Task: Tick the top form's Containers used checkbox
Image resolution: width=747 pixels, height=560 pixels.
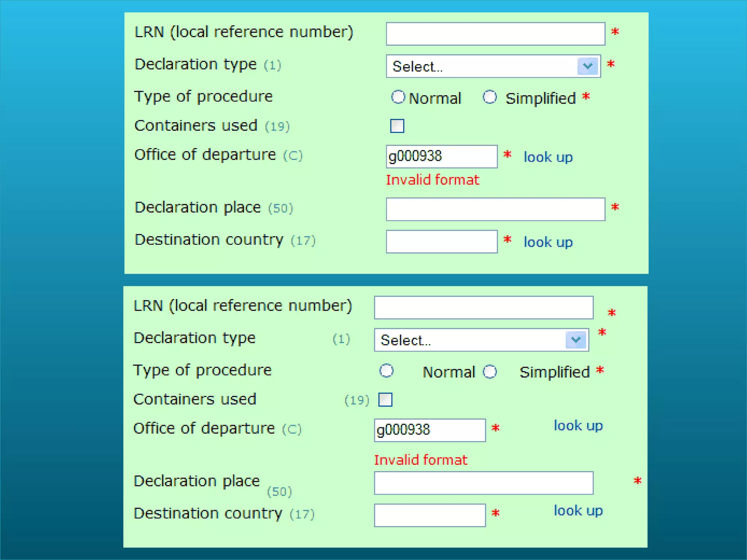Action: 397,126
